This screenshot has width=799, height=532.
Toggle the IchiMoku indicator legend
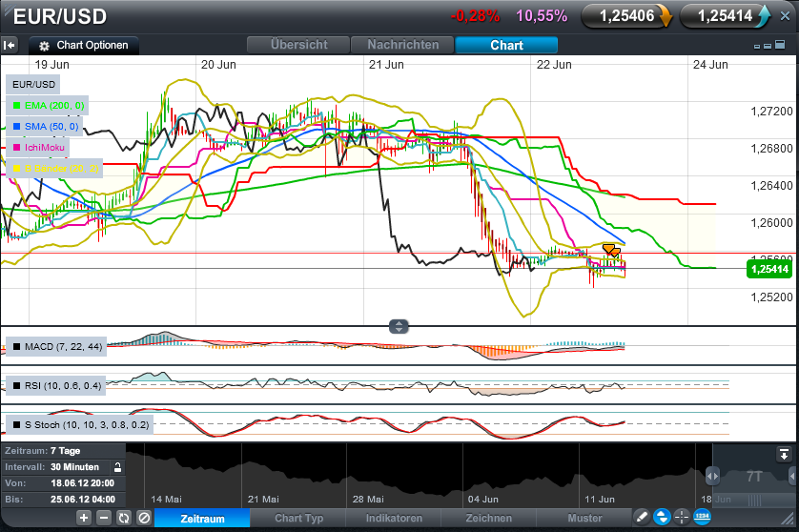(x=38, y=147)
